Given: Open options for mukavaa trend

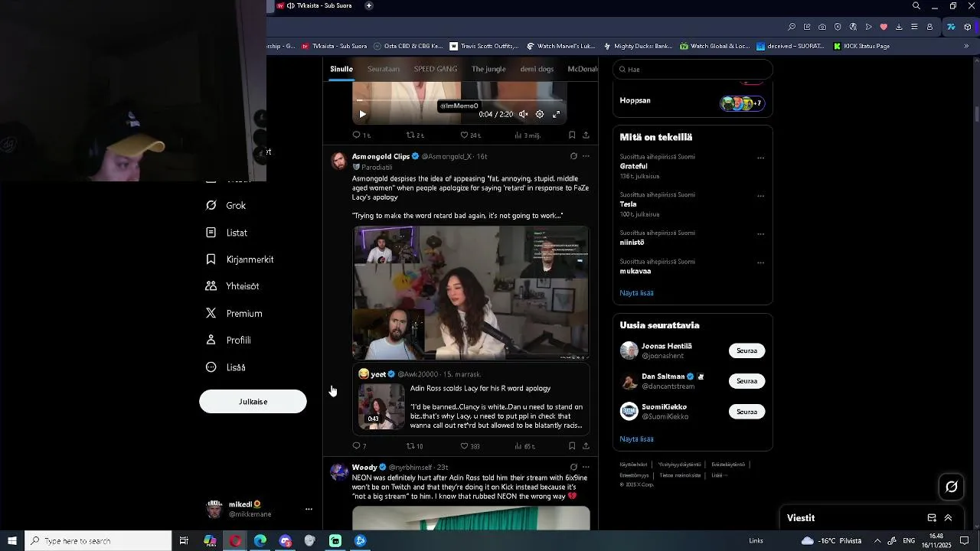Looking at the screenshot, I should pos(760,262).
